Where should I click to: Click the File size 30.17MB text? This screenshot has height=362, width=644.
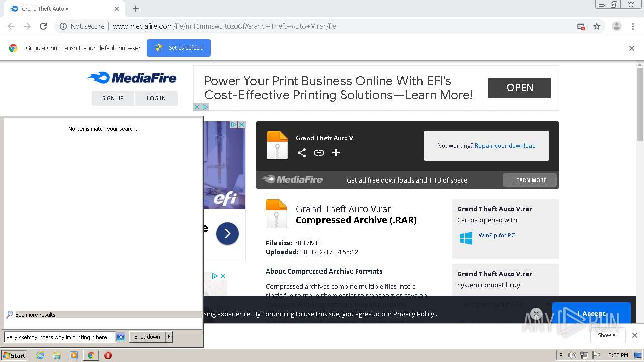(x=293, y=243)
